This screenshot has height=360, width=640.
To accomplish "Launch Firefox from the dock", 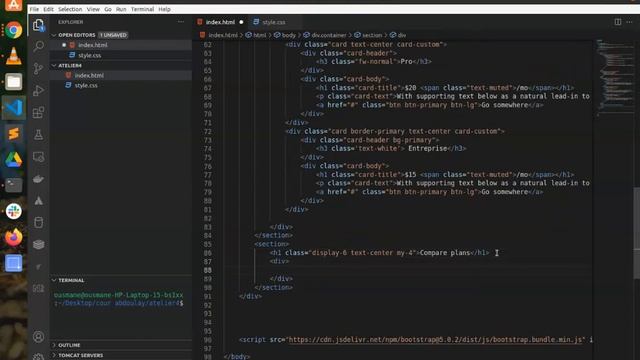I will click(x=13, y=237).
